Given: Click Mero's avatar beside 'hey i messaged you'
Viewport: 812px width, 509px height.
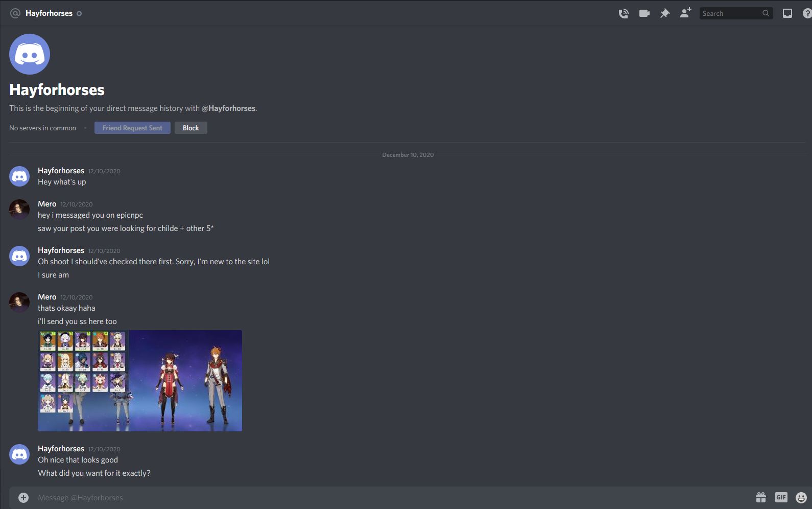Looking at the screenshot, I should pyautogui.click(x=19, y=210).
